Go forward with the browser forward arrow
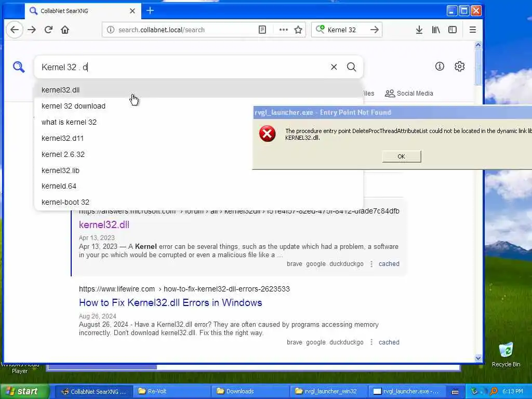Viewport: 532px width, 399px height. pyautogui.click(x=32, y=30)
